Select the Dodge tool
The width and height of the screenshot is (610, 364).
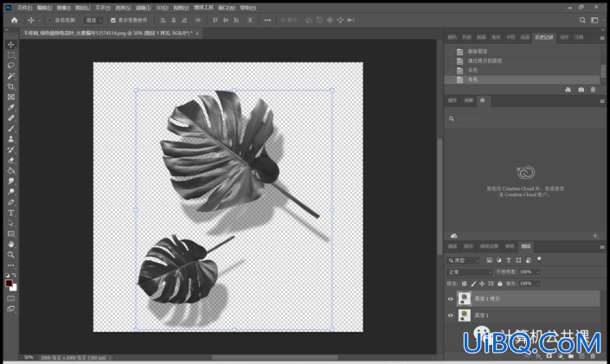point(11,192)
